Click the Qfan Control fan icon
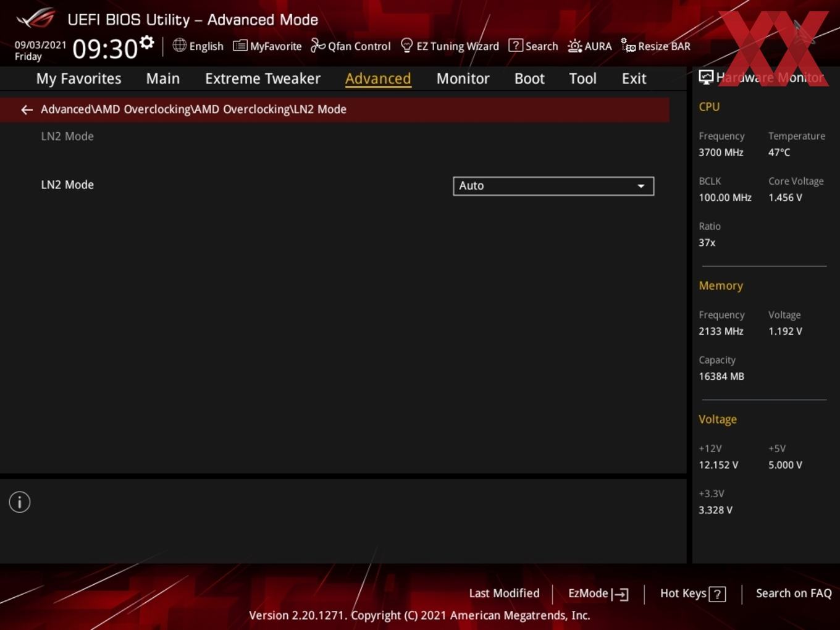 (x=317, y=45)
